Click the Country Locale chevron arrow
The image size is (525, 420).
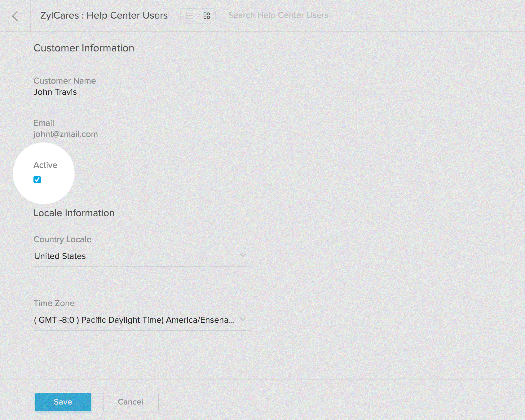point(243,256)
